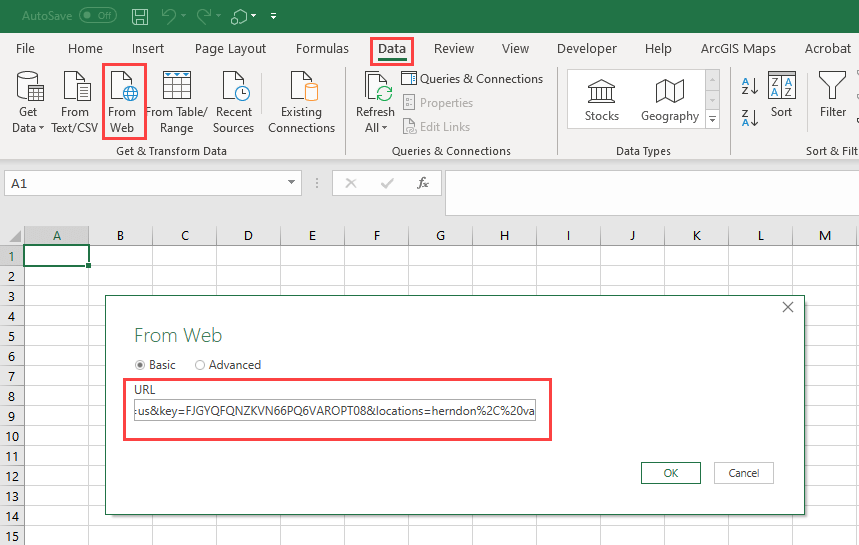
Task: Expand the Refresh All dropdown
Action: click(375, 127)
